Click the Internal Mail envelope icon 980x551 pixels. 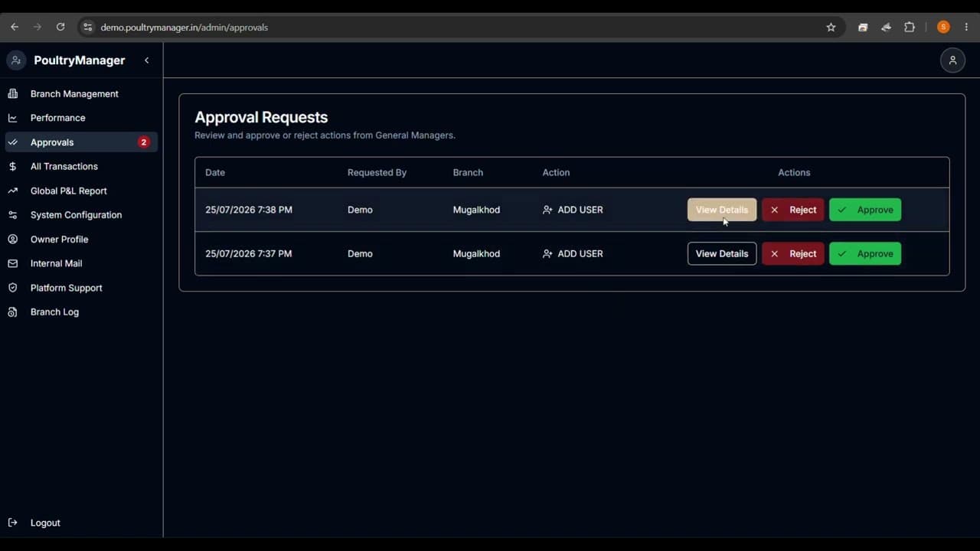coord(12,263)
